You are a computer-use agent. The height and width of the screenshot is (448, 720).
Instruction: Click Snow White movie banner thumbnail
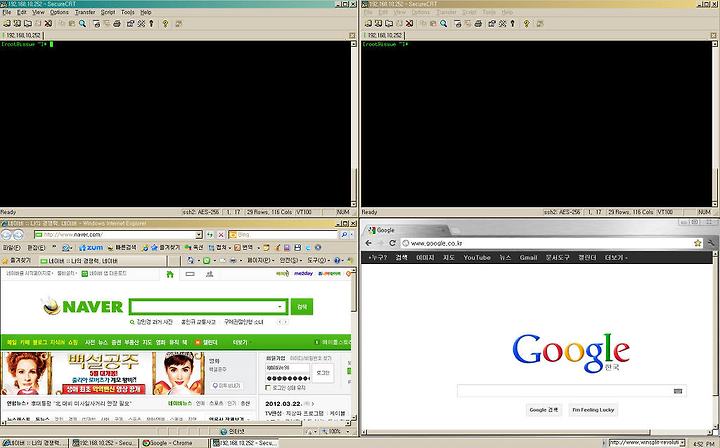point(103,373)
